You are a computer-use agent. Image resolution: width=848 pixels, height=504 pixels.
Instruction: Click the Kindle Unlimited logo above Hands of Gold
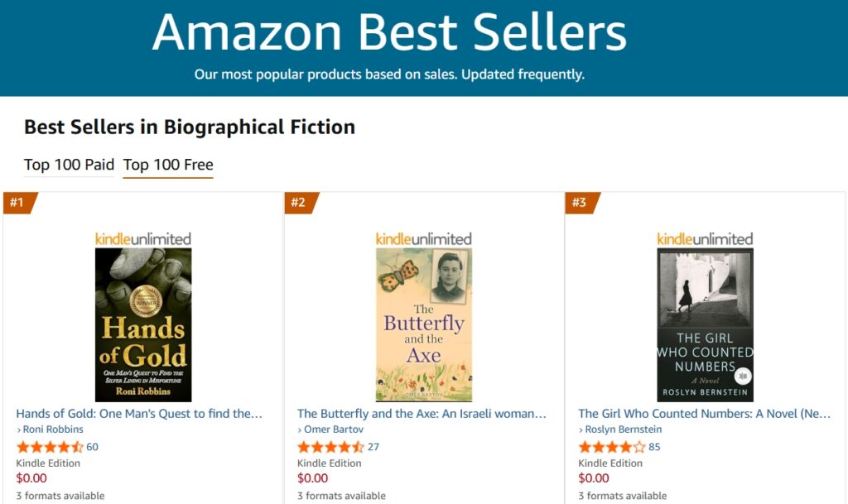[143, 238]
